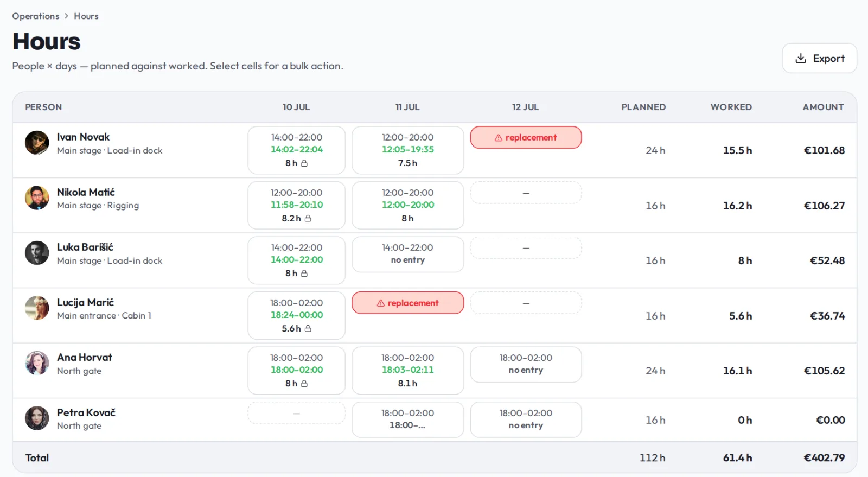Click the lock icon in Luka Barišić's 10 Jul cell
Screen dimensions: 868x477
click(304, 273)
